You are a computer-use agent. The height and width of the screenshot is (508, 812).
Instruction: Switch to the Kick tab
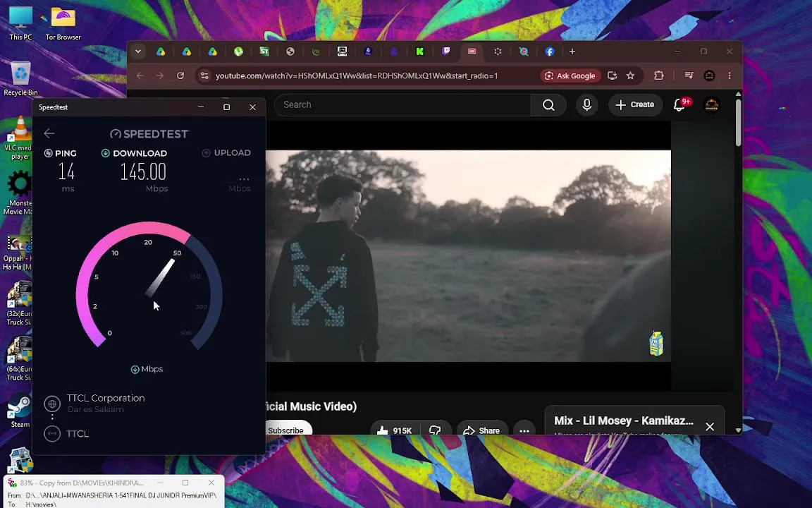click(x=420, y=52)
